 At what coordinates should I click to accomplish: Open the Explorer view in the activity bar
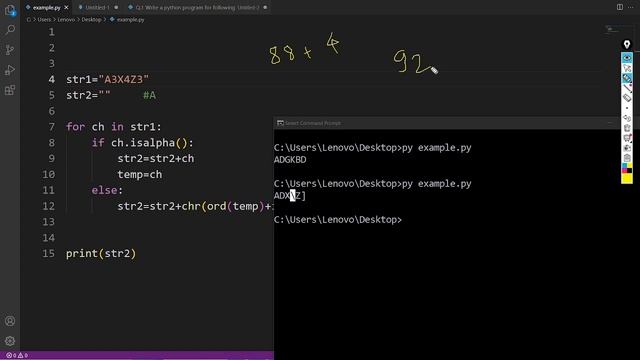click(x=10, y=10)
